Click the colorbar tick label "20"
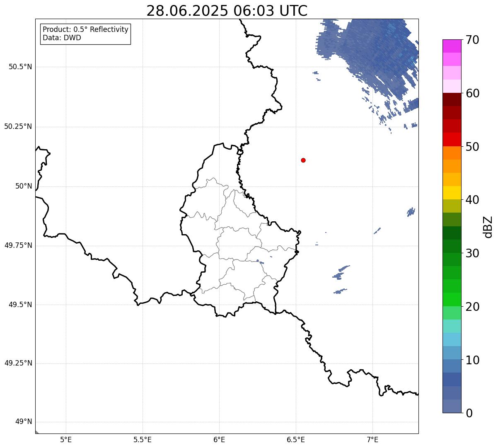498x448 pixels. (x=473, y=307)
